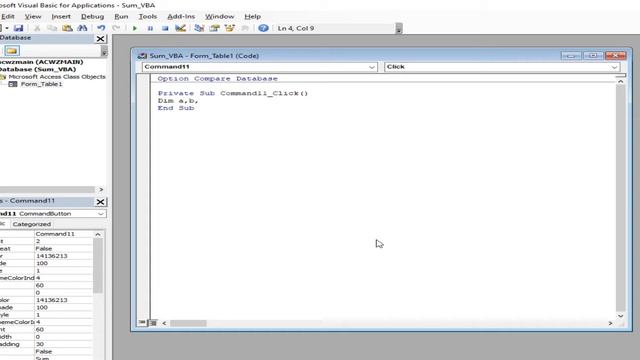
Task: Click Toggle Folders icon in Project panel
Action: tap(11, 51)
